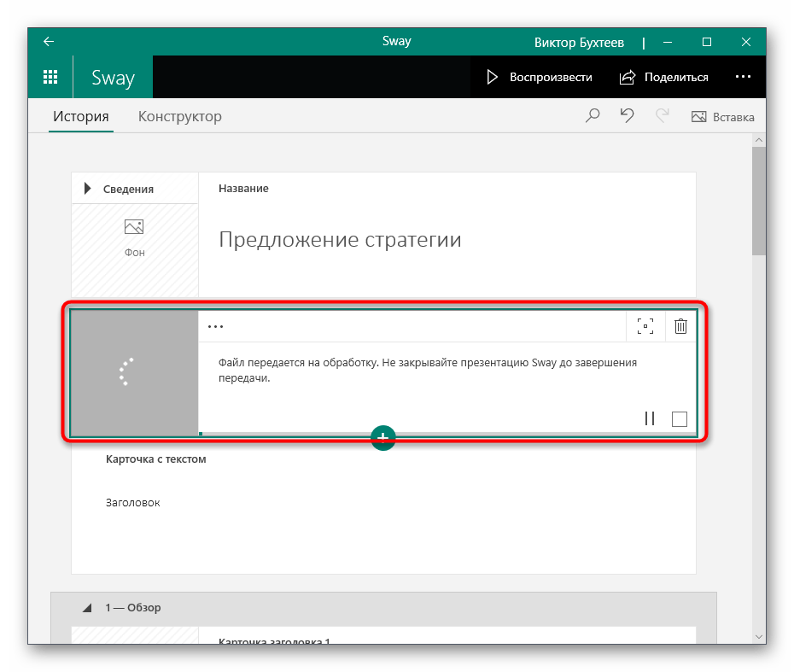Tick the card selection checkbox

point(680,418)
